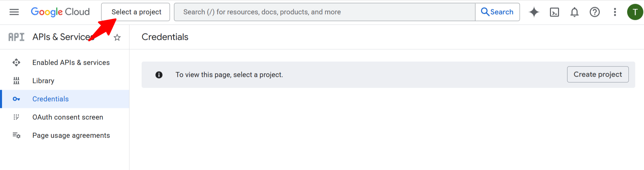Click the Create project button
The width and height of the screenshot is (644, 170).
[x=597, y=74]
